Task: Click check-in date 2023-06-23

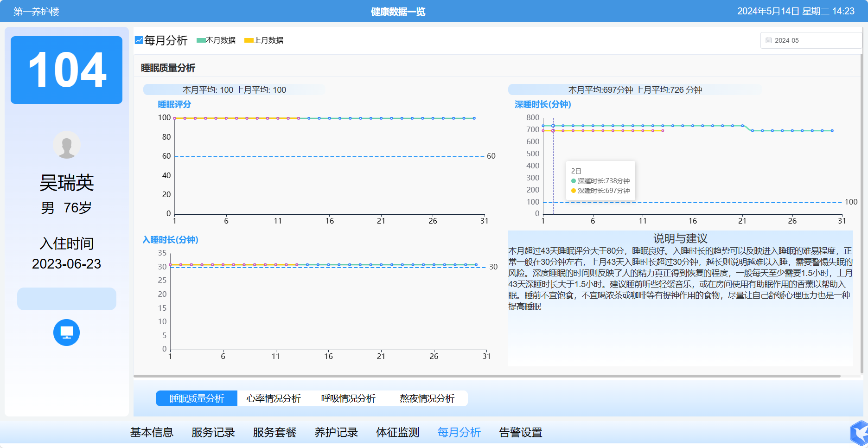Action: pos(66,263)
